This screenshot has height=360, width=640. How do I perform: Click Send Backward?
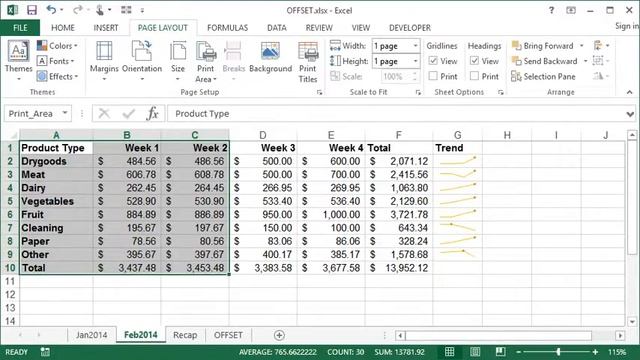click(544, 61)
